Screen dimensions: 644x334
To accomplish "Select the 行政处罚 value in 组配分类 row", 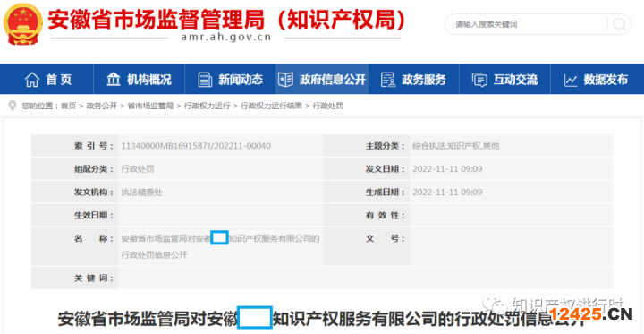I will tap(138, 168).
